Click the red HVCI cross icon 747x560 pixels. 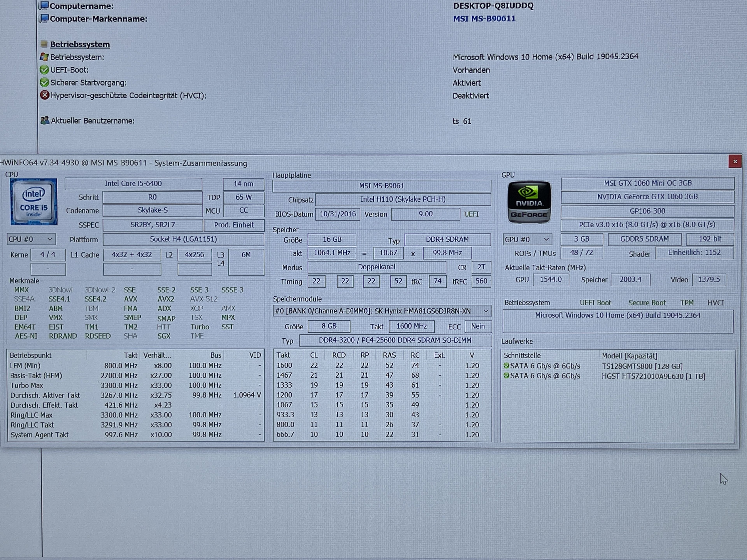[x=45, y=95]
